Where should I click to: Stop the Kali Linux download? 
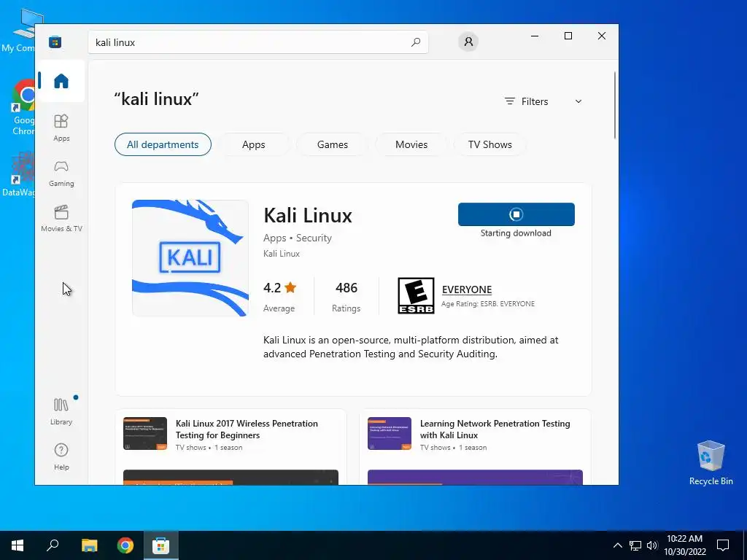(x=516, y=214)
